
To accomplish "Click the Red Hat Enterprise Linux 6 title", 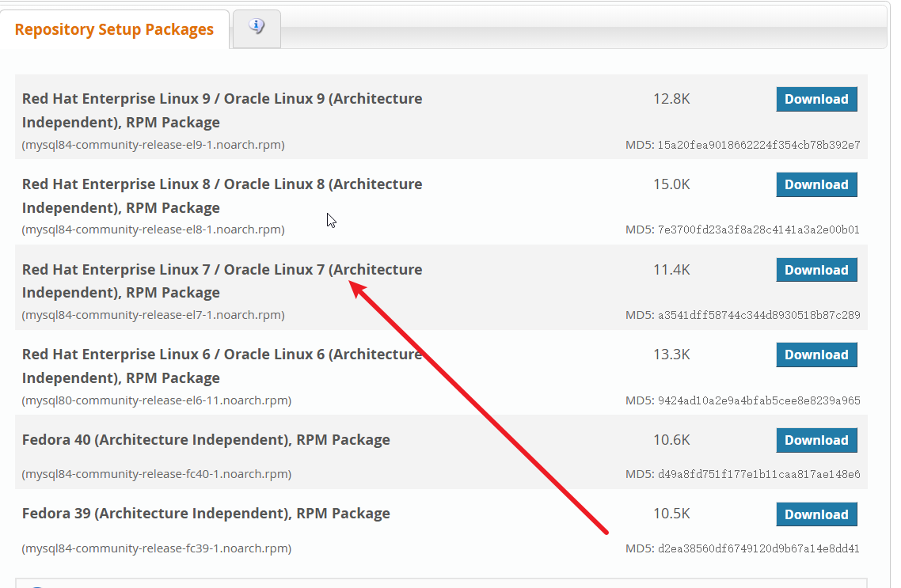I will click(x=222, y=366).
